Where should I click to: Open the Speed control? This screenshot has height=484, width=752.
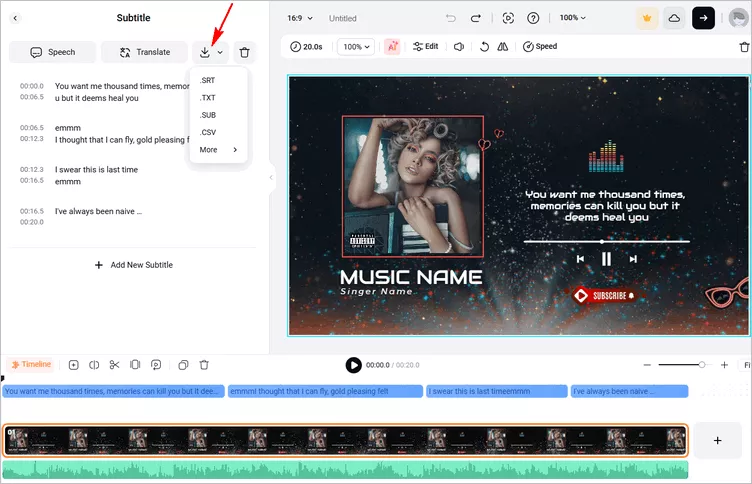point(540,47)
